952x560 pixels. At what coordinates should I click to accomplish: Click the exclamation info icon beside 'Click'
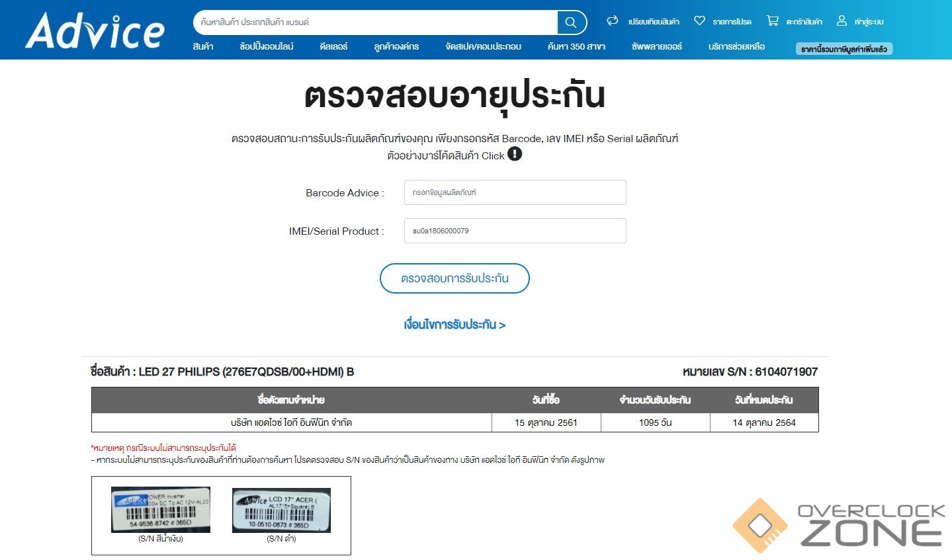pyautogui.click(x=515, y=154)
